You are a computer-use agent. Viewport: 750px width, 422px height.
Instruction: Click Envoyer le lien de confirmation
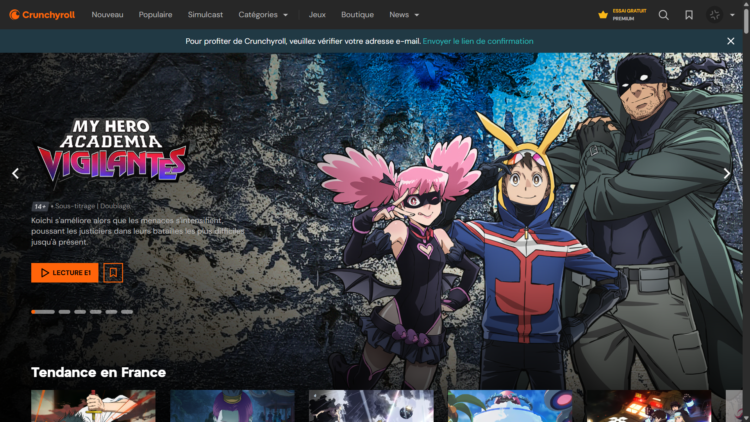click(478, 41)
